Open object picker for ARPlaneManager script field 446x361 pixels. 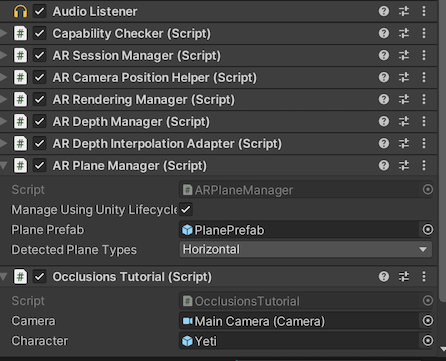[x=428, y=190]
